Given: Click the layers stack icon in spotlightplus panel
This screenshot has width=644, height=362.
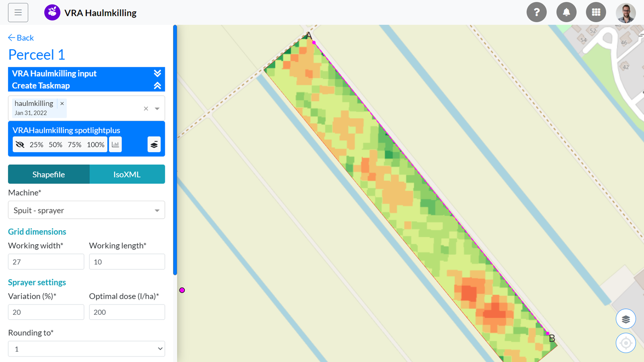Looking at the screenshot, I should click(154, 145).
